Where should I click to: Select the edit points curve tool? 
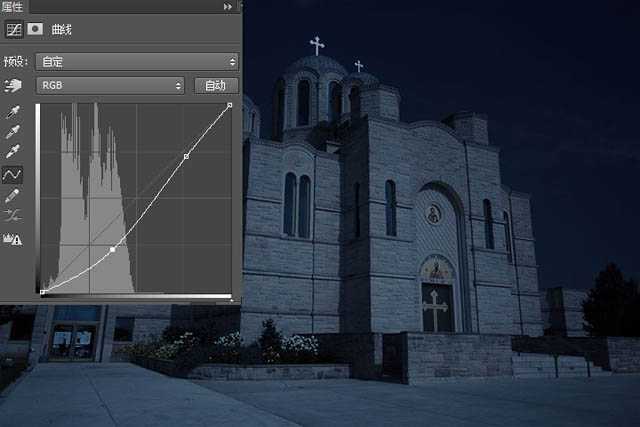click(14, 174)
